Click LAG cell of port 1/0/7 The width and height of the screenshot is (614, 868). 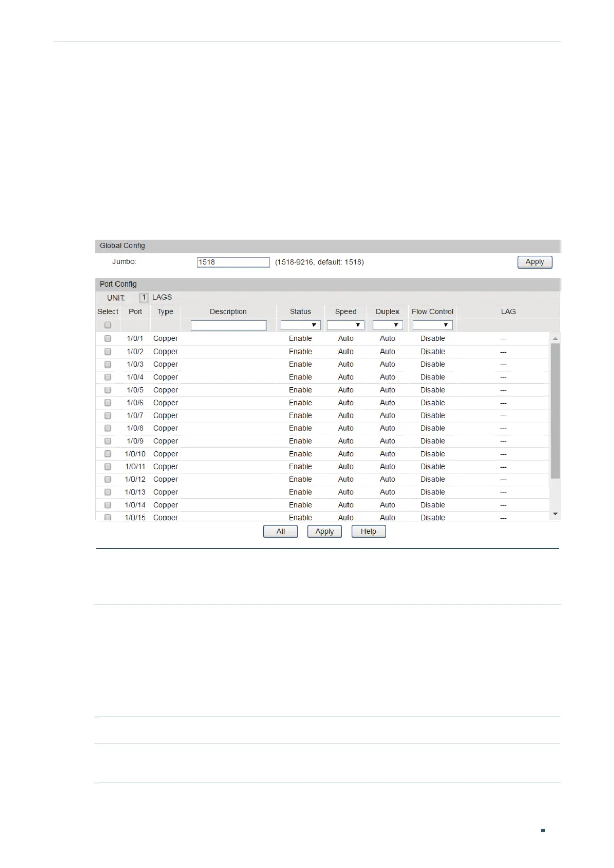click(x=503, y=415)
